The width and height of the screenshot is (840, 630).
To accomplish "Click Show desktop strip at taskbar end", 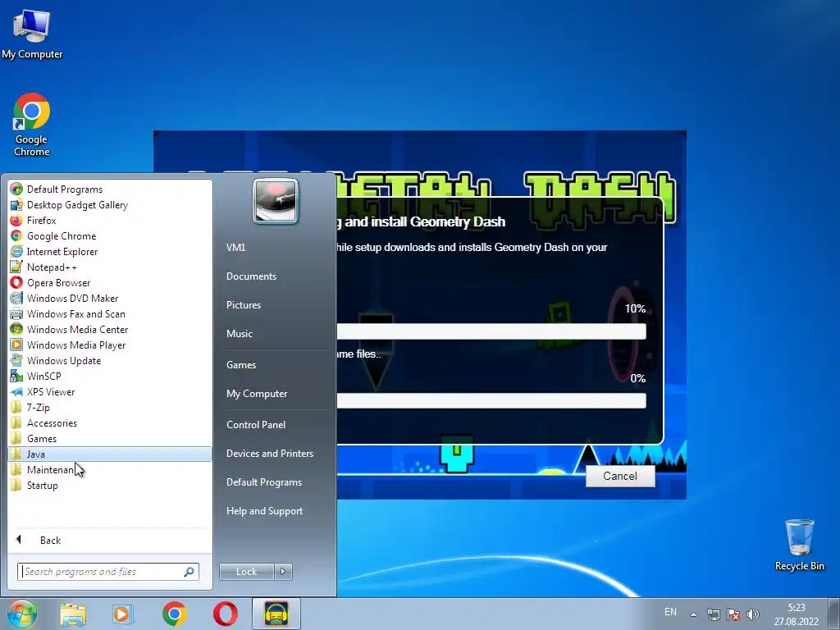I will point(833,614).
